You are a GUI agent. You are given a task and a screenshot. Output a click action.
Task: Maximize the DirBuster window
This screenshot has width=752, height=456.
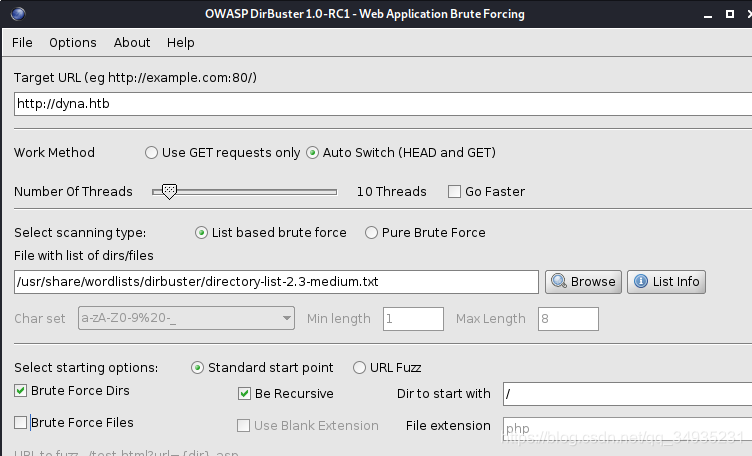(729, 14)
